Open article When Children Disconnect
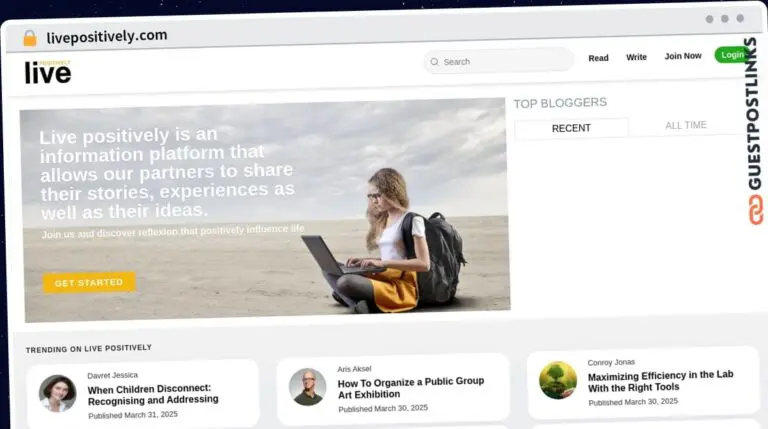Screen dimensions: 768x429 [x=153, y=394]
